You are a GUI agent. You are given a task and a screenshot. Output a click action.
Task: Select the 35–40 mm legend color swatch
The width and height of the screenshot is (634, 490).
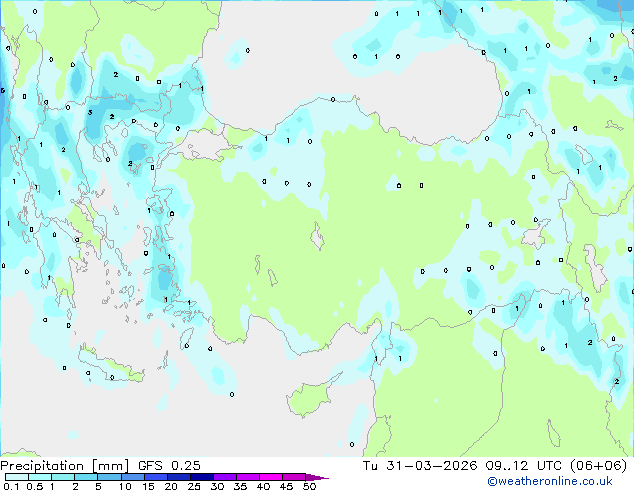(x=248, y=477)
